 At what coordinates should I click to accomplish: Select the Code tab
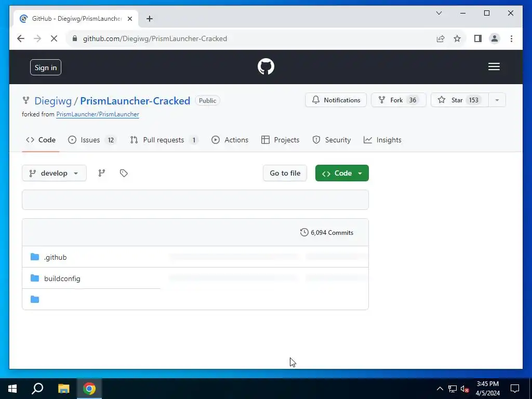(x=41, y=140)
